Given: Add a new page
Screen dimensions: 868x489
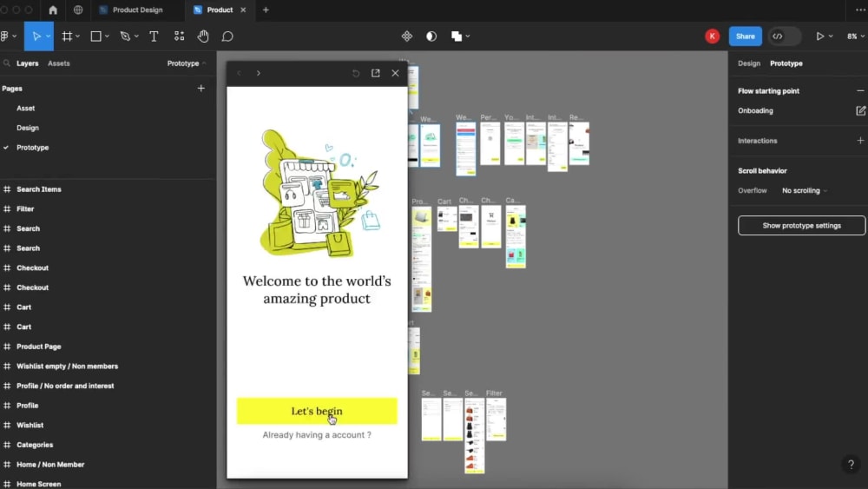Looking at the screenshot, I should (201, 88).
